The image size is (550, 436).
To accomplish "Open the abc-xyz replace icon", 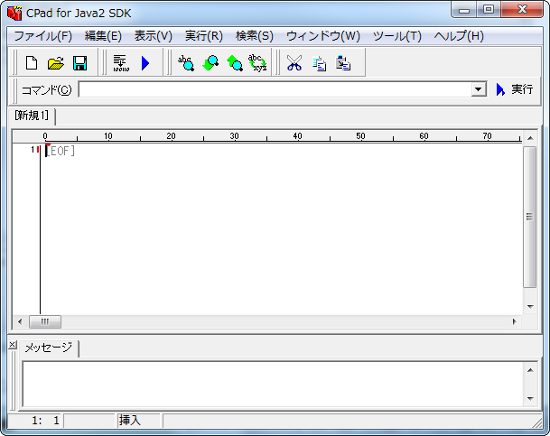I will click(258, 63).
